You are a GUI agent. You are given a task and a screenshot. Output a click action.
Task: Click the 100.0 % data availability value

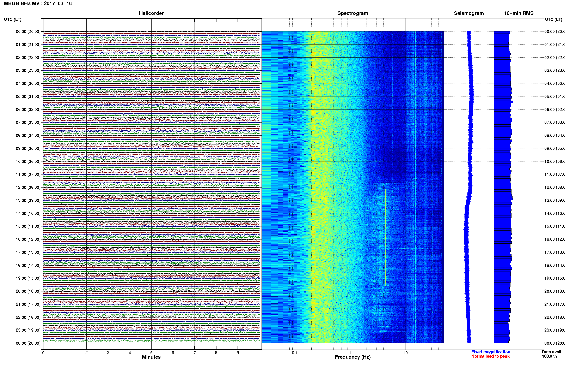549,356
